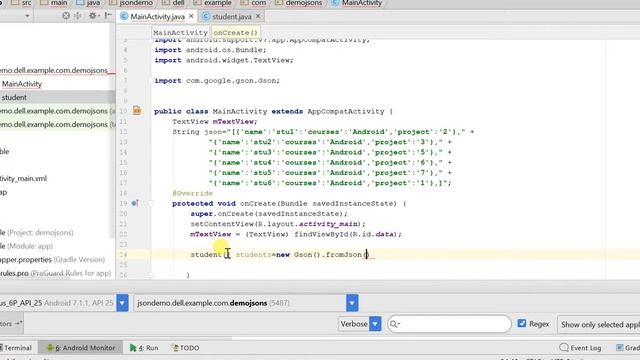Click 'findViewById' on line 22
640x360 pixels.
coord(321,234)
